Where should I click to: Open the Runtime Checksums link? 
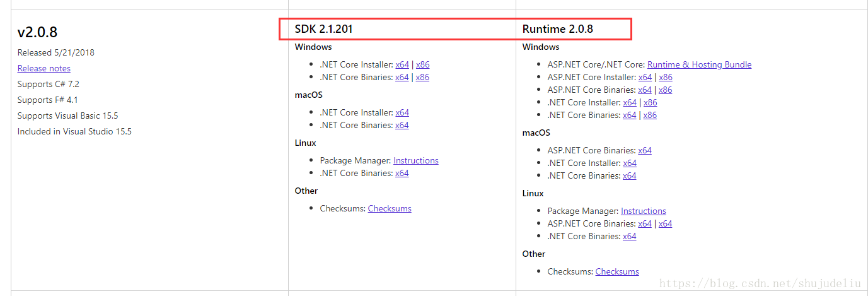pyautogui.click(x=617, y=271)
